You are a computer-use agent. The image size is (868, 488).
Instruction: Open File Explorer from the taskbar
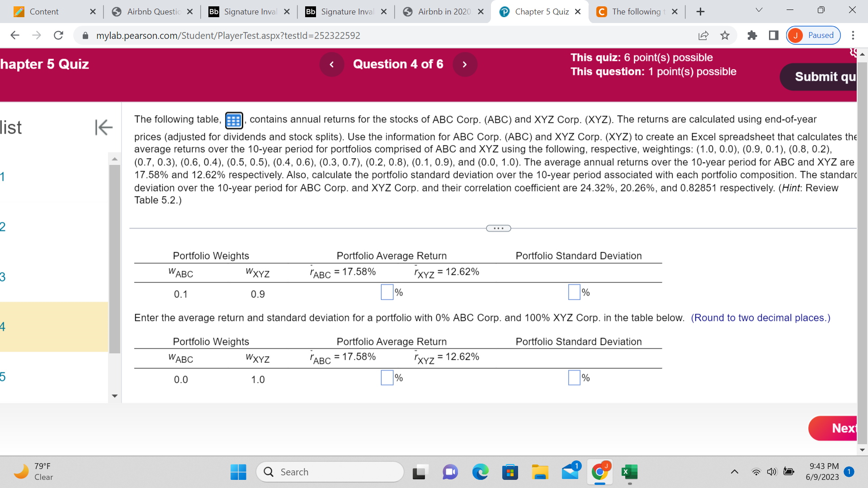pyautogui.click(x=540, y=472)
